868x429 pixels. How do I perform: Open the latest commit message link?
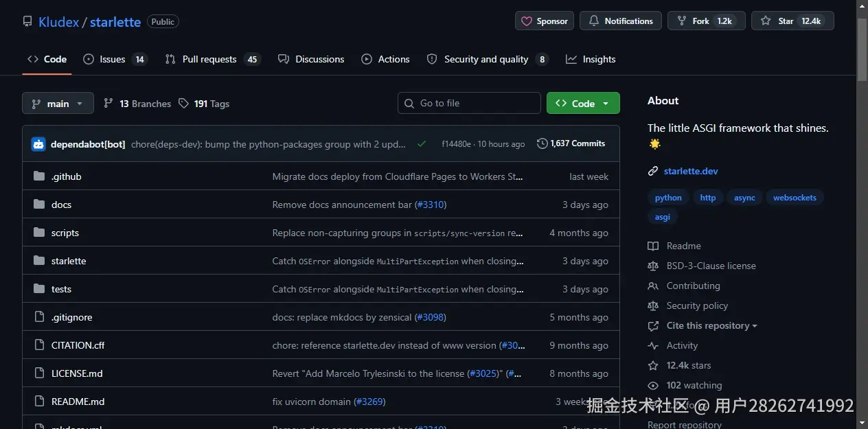pyautogui.click(x=269, y=144)
